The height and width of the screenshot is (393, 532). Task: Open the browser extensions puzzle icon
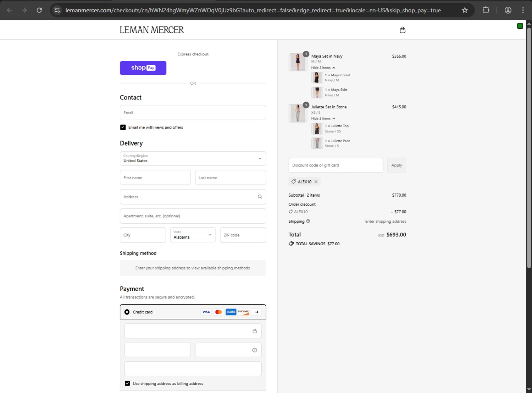pos(486,10)
